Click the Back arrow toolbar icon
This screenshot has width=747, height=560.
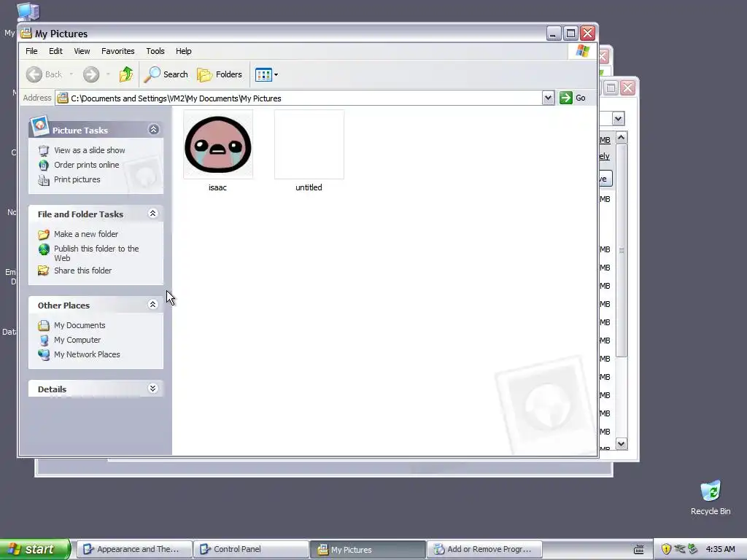click(34, 74)
